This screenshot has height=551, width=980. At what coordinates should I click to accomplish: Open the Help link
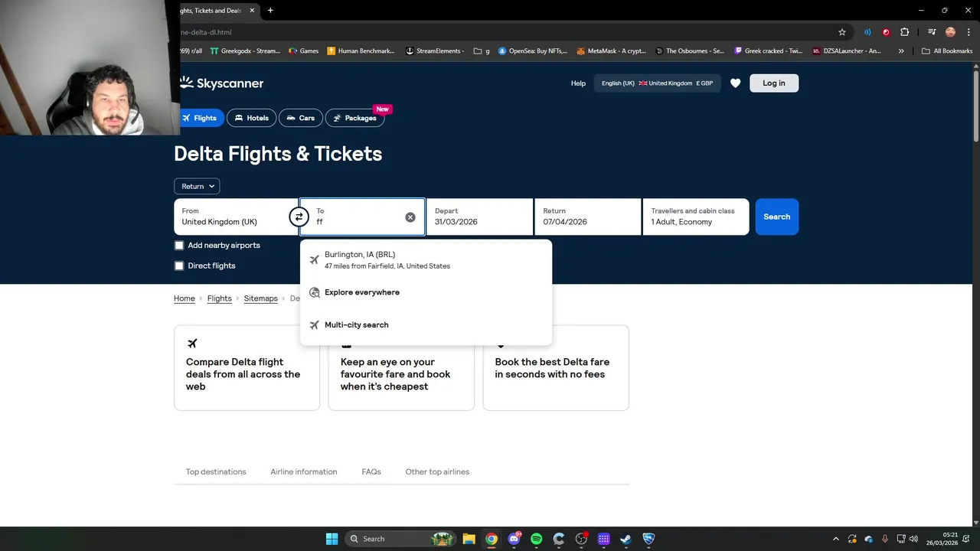coord(578,83)
